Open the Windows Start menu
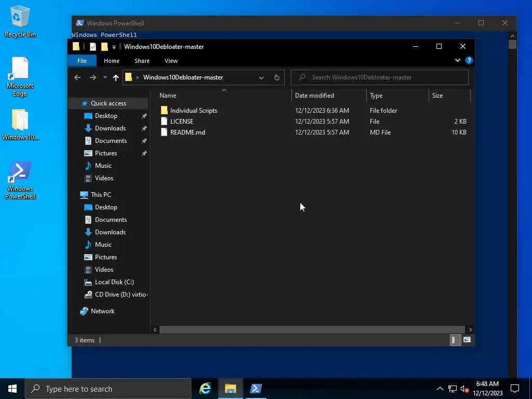The height and width of the screenshot is (399, 532). coord(12,389)
